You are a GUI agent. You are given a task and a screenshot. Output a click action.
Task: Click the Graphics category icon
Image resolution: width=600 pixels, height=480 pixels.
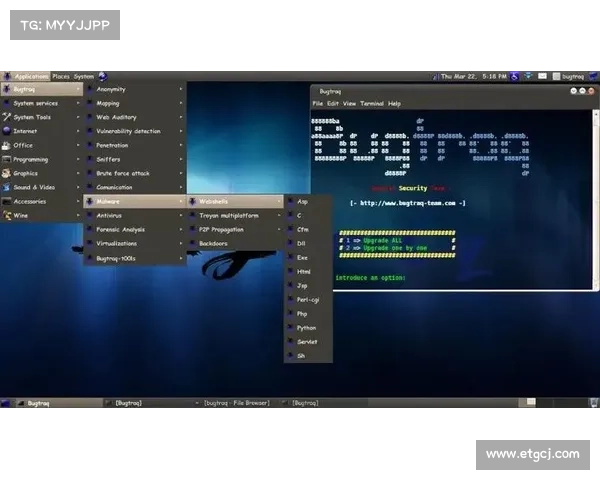click(x=7, y=173)
